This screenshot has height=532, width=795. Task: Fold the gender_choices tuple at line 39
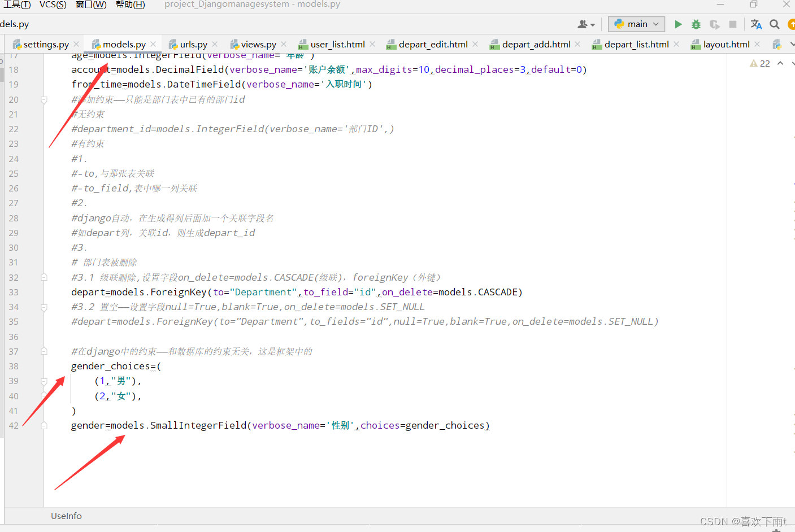point(44,381)
